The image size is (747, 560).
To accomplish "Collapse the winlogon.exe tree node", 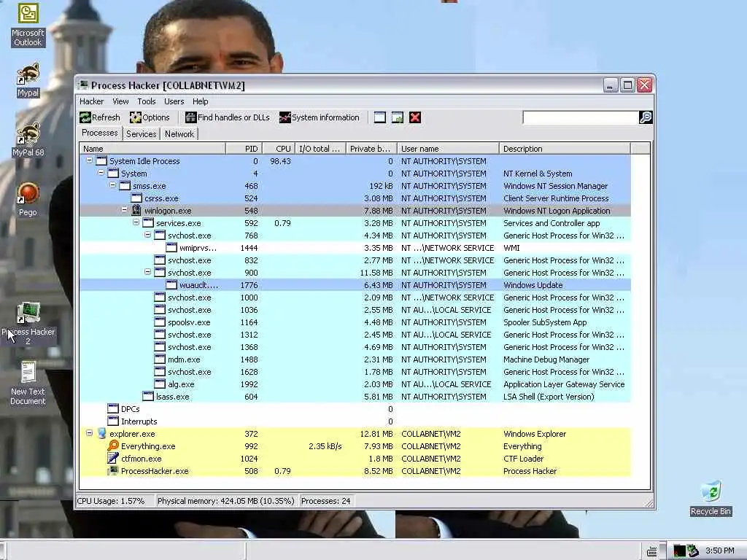I will (124, 210).
